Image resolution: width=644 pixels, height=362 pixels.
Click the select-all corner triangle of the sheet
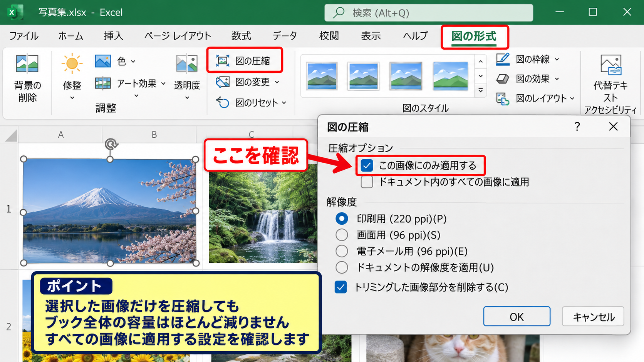pyautogui.click(x=11, y=135)
